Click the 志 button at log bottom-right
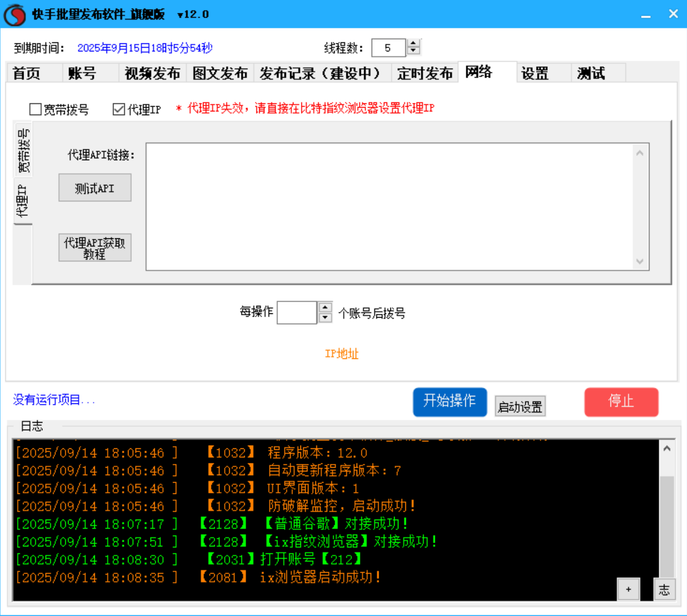687x616 pixels. (x=664, y=590)
